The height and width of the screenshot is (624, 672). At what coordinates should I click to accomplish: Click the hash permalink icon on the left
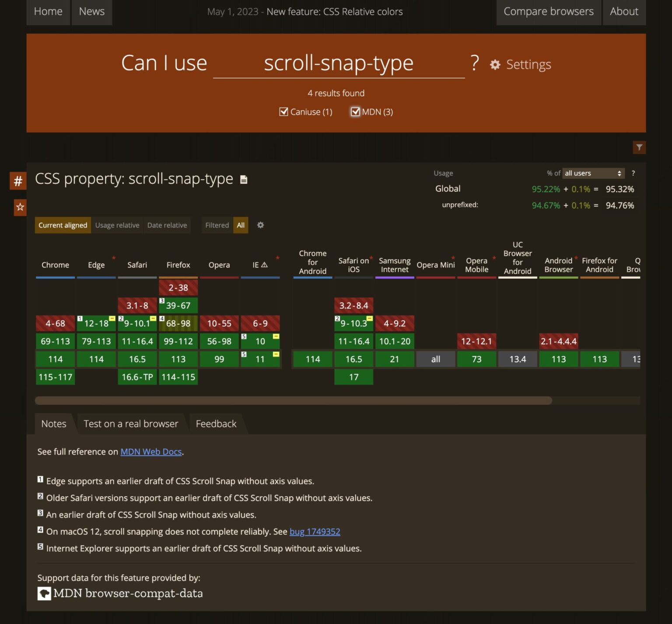tap(18, 180)
